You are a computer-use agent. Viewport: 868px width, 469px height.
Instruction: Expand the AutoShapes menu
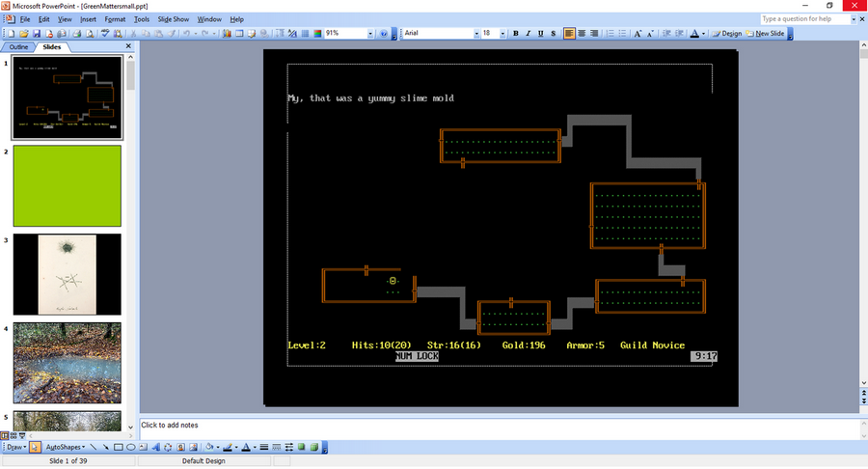(66, 448)
